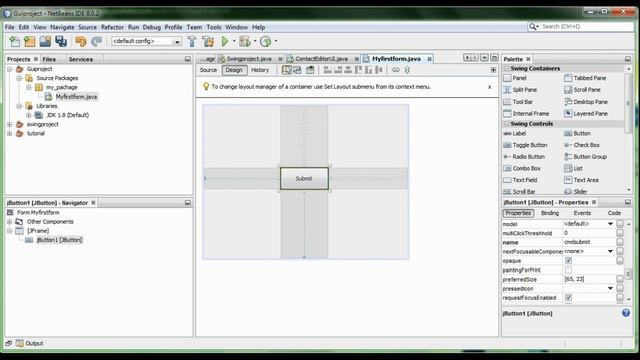Open the Events tab in Properties
This screenshot has height=360, width=640.
[582, 213]
